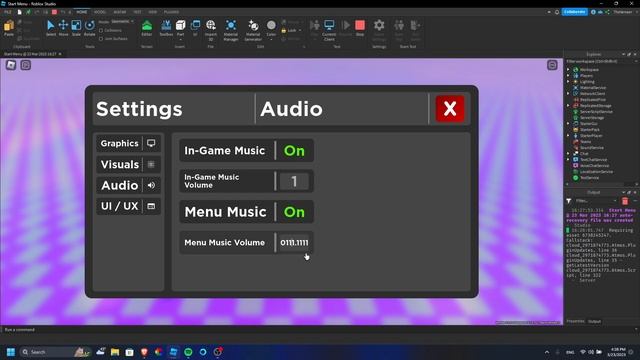Switch to Current Client view
The height and width of the screenshot is (360, 640).
coord(329,29)
